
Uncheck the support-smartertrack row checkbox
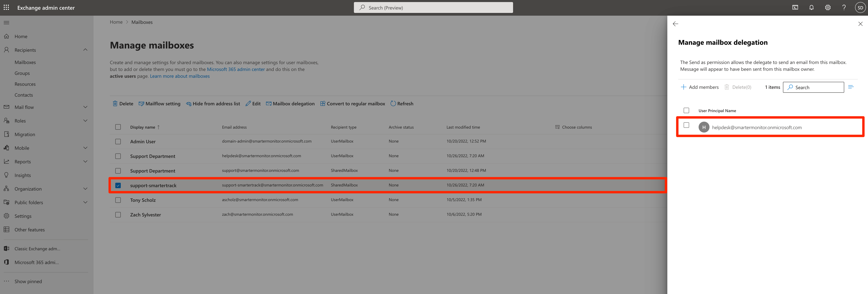click(x=118, y=185)
